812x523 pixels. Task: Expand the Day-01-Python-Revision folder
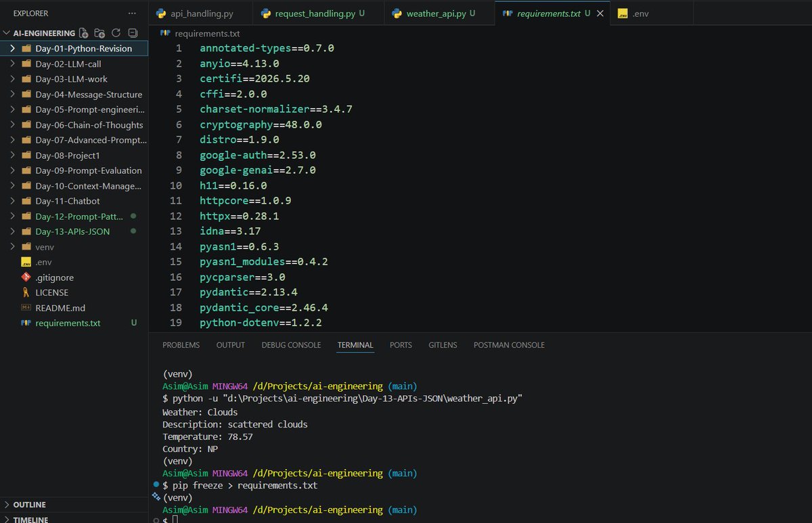(12, 49)
